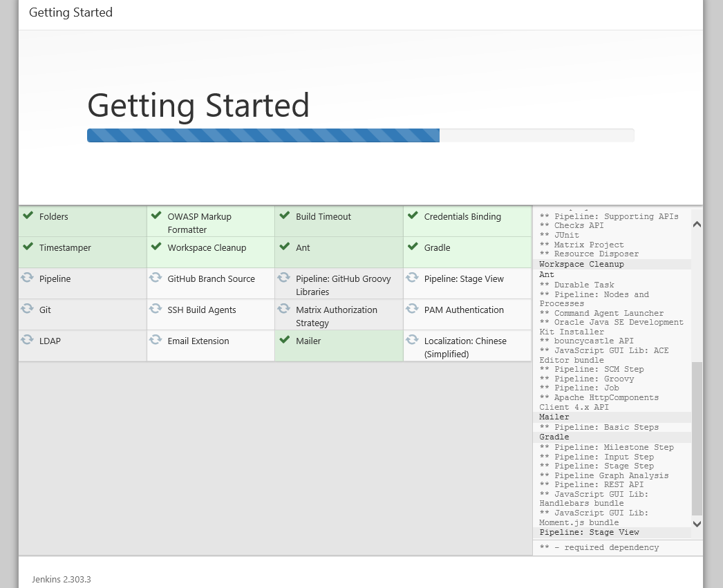Click '** - required dependency' legend text
The image size is (723, 588).
pos(599,547)
